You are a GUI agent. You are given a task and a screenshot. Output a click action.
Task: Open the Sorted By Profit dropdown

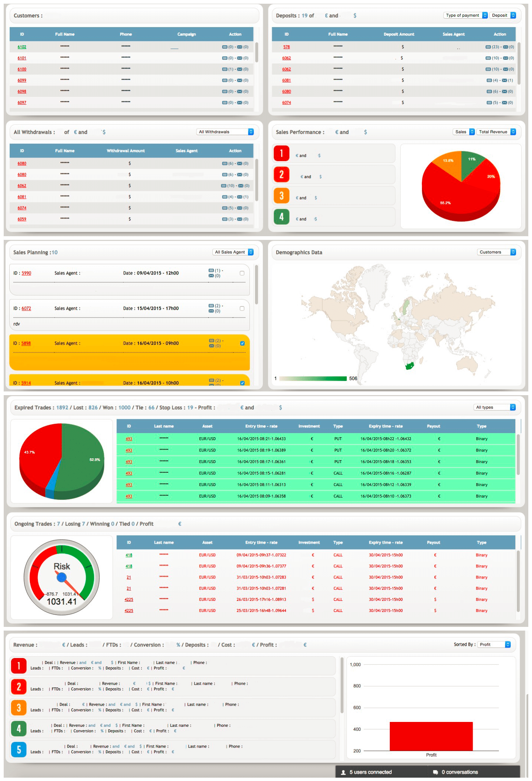coord(494,645)
